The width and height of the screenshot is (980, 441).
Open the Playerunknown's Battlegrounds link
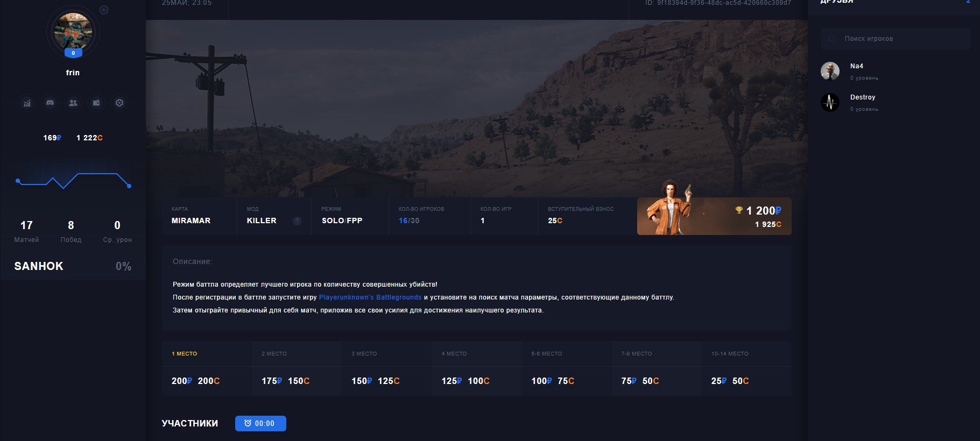[x=370, y=297]
